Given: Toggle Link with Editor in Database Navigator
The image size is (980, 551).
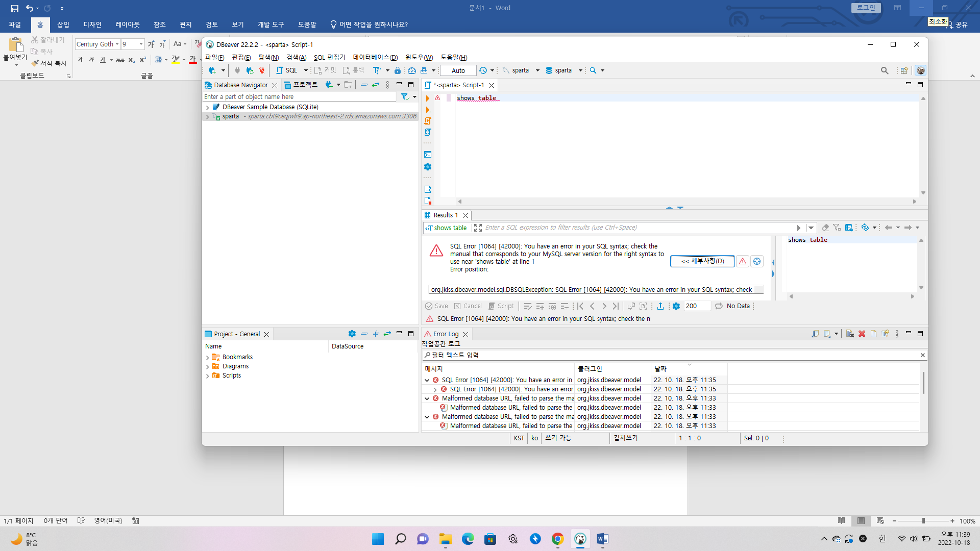Looking at the screenshot, I should click(376, 85).
